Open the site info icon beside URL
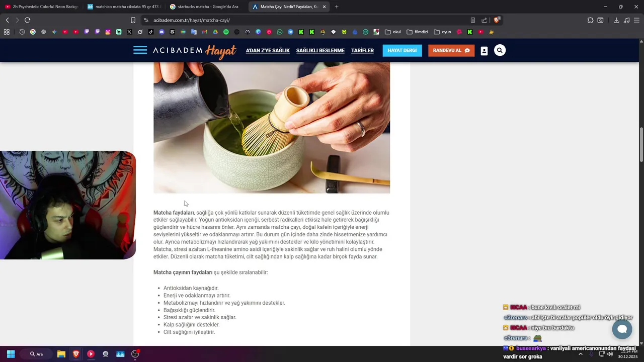644x362 pixels. pos(146,20)
